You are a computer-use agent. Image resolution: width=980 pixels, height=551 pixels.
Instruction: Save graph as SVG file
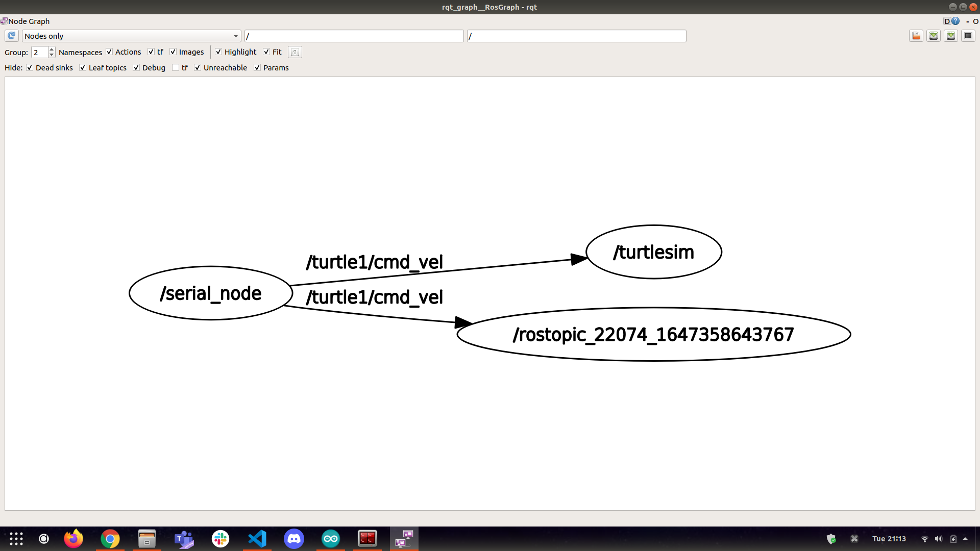(x=951, y=36)
